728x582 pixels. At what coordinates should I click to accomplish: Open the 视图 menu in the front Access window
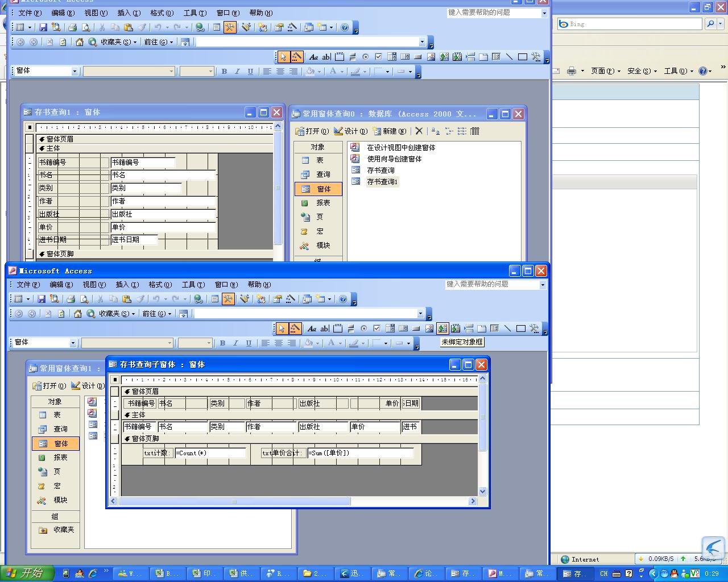pos(94,285)
